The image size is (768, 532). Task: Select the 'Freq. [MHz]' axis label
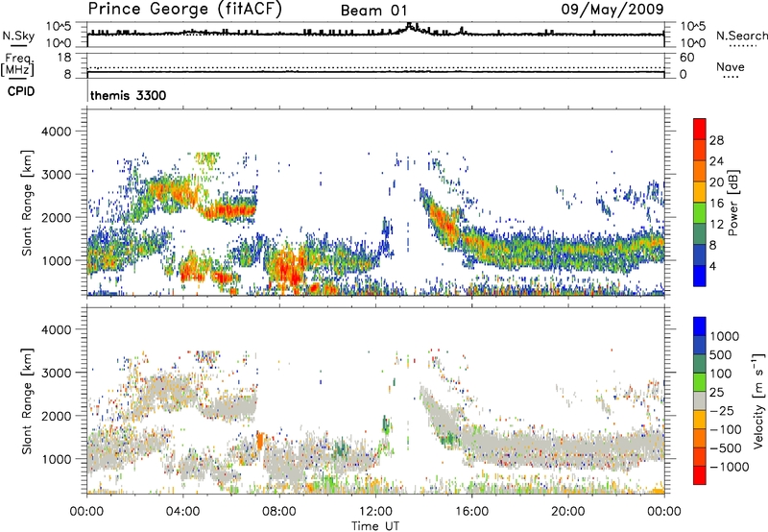(x=17, y=64)
